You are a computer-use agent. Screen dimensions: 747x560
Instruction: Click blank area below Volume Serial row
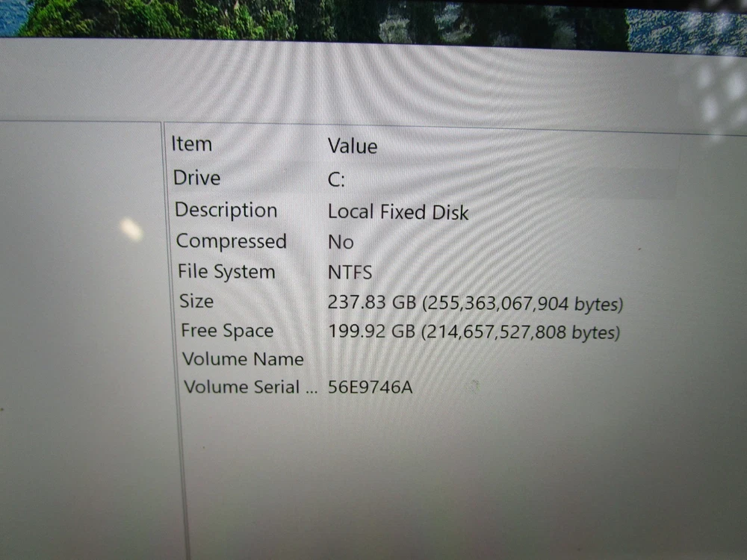(x=411, y=470)
